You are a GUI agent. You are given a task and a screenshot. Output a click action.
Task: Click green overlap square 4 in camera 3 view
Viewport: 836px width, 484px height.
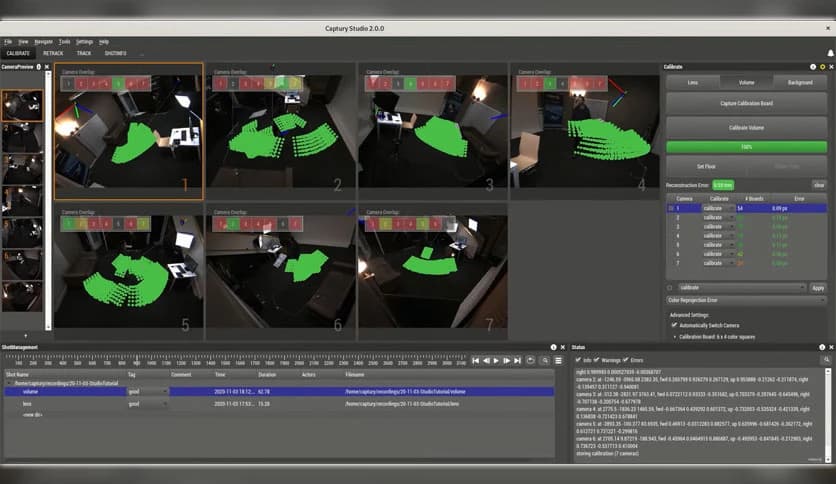(x=410, y=84)
